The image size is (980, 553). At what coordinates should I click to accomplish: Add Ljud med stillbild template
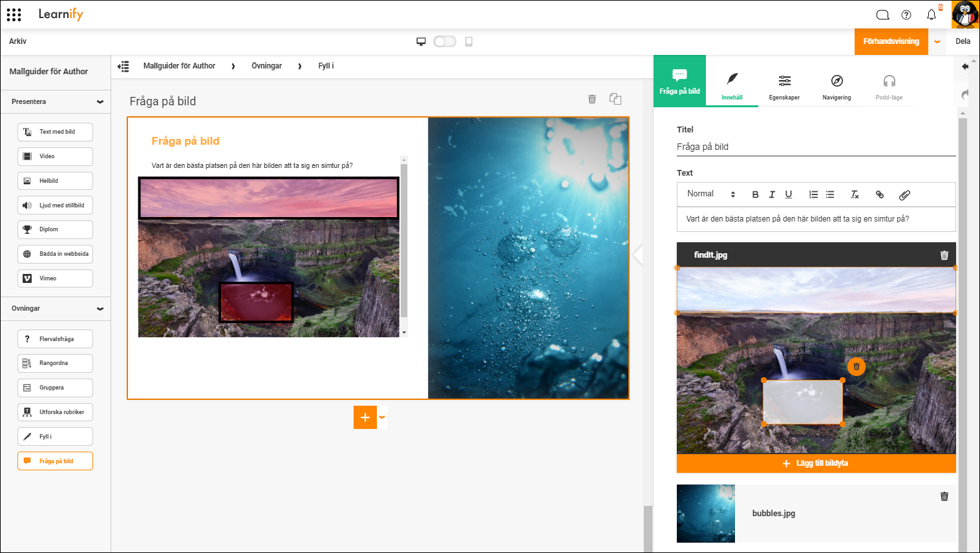click(x=55, y=205)
